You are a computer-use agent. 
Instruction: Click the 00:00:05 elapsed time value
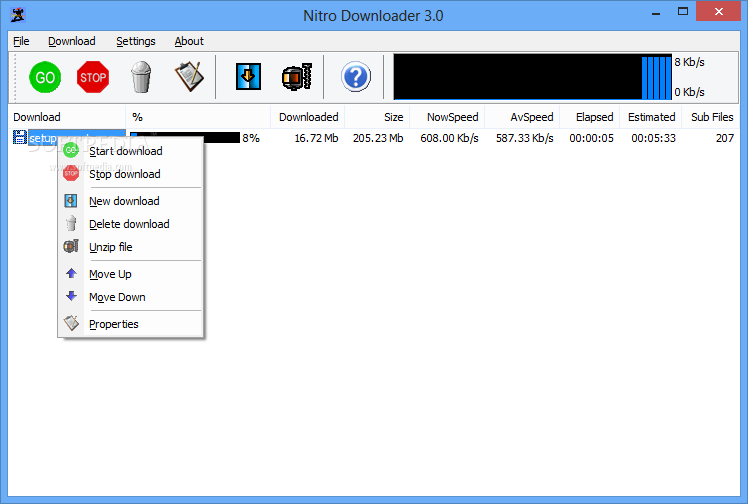coord(591,138)
